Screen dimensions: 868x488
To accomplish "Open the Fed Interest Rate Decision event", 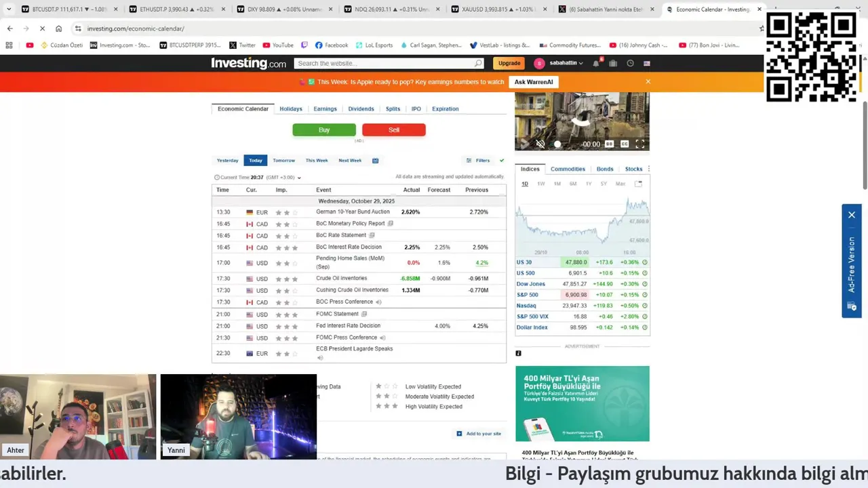I will [348, 325].
